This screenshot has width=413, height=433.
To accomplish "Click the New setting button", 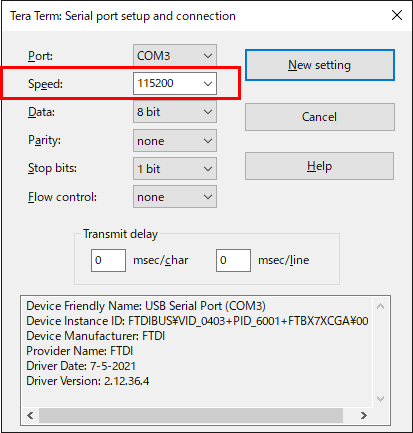I will click(320, 65).
